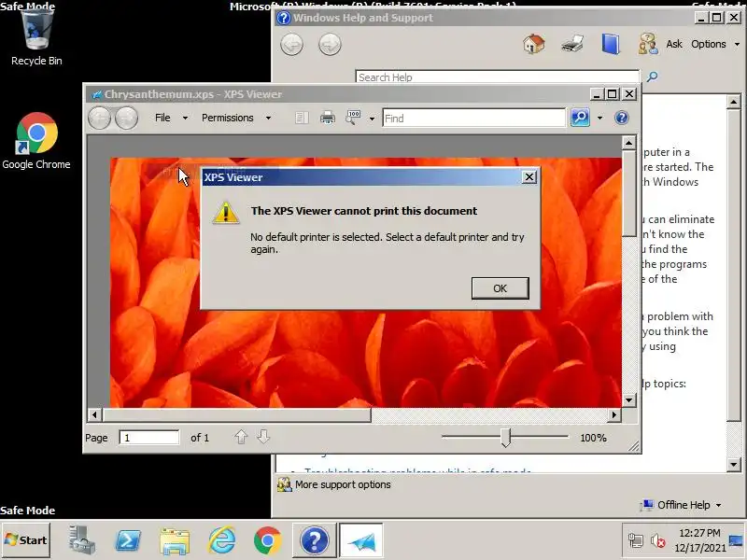This screenshot has width=747, height=560.
Task: Close the XPS Viewer error dialog
Action: pyautogui.click(x=529, y=177)
